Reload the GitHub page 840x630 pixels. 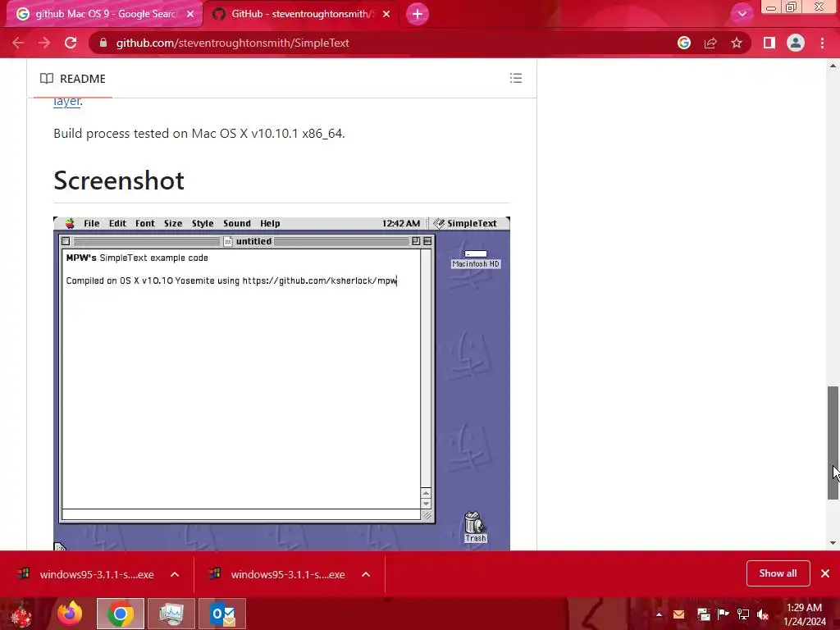[71, 43]
